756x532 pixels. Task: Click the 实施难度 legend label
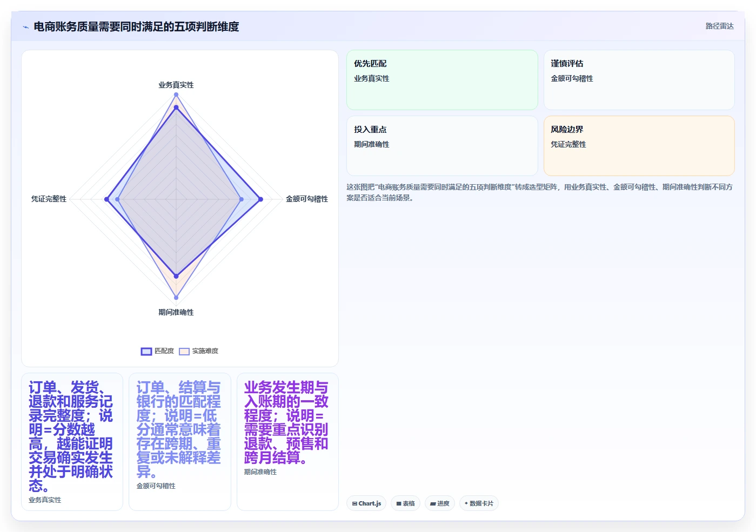205,351
